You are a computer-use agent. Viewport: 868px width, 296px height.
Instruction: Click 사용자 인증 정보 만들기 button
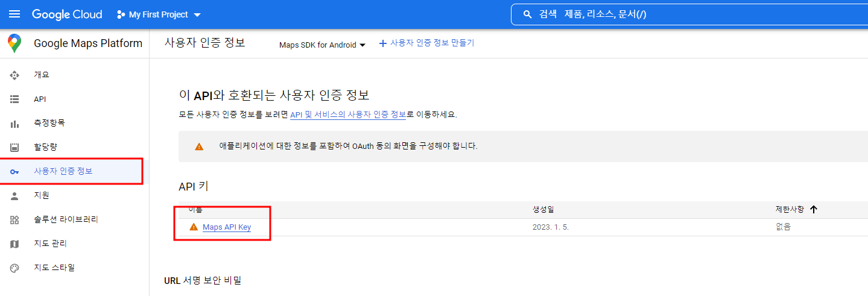pos(426,43)
